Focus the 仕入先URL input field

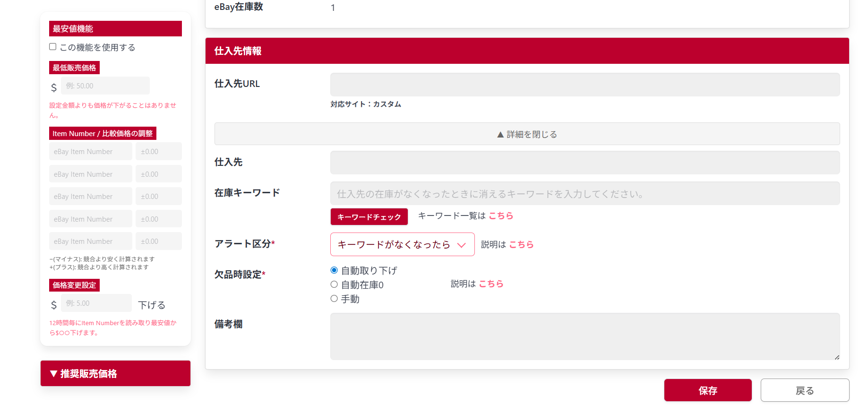pos(584,85)
